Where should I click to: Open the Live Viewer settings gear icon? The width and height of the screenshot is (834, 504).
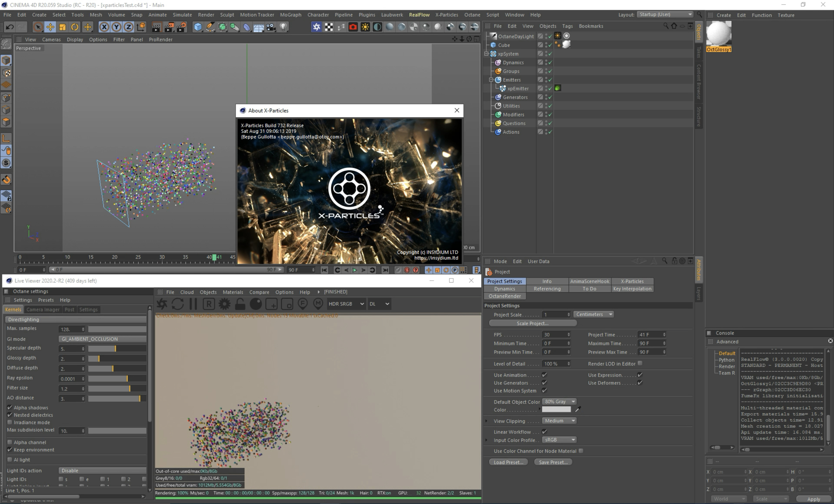(x=224, y=304)
